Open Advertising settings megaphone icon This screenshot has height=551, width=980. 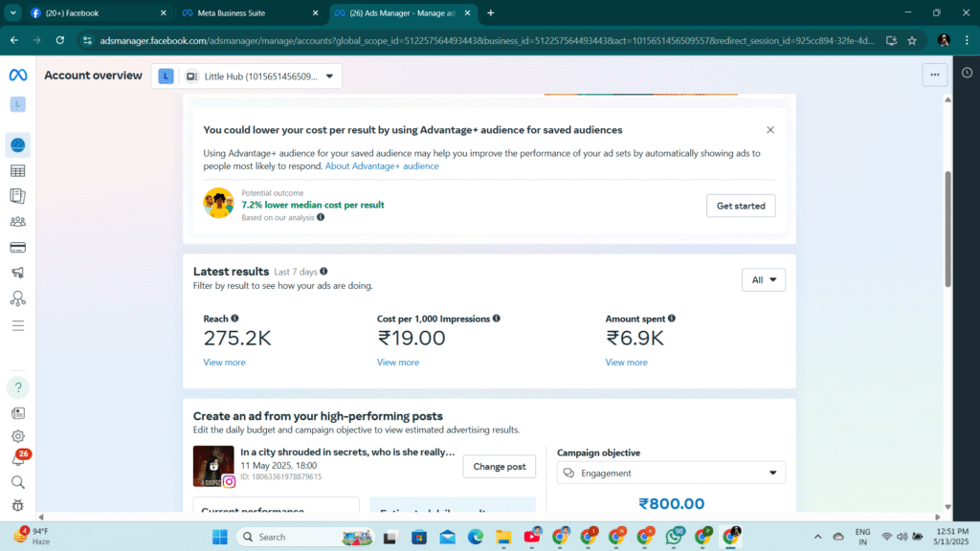pos(17,273)
